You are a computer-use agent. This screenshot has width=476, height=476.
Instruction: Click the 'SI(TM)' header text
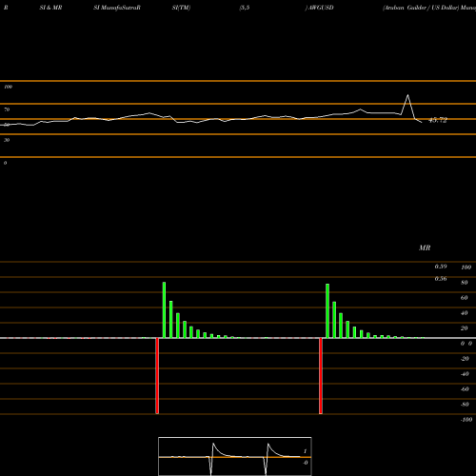coord(181,8)
